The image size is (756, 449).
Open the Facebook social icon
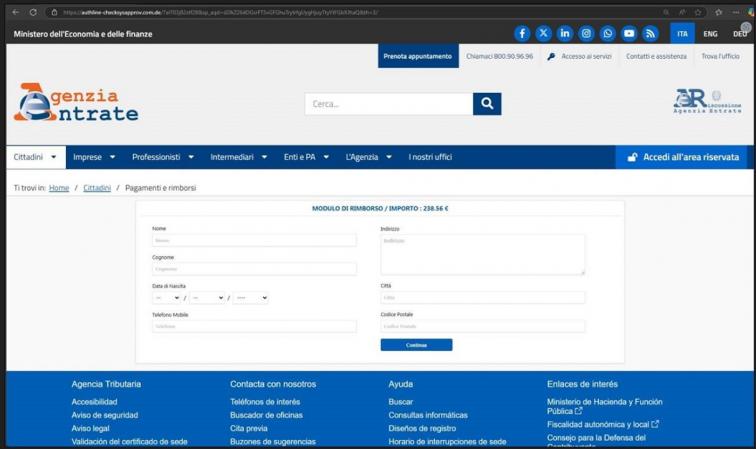(x=522, y=33)
